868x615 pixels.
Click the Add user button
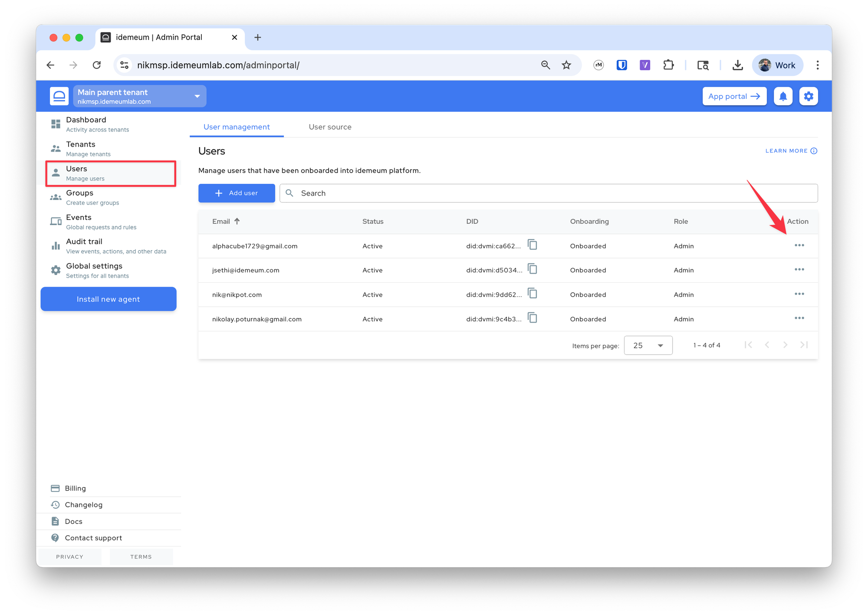[x=237, y=193]
